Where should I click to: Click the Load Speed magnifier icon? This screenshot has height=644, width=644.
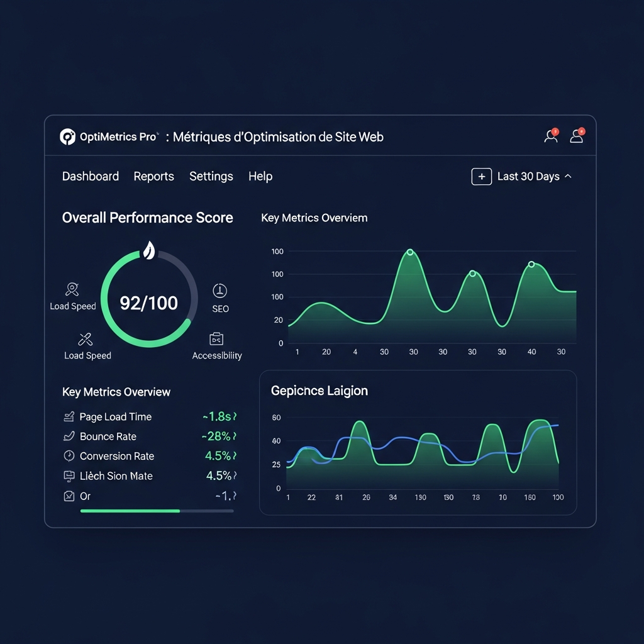(x=72, y=290)
